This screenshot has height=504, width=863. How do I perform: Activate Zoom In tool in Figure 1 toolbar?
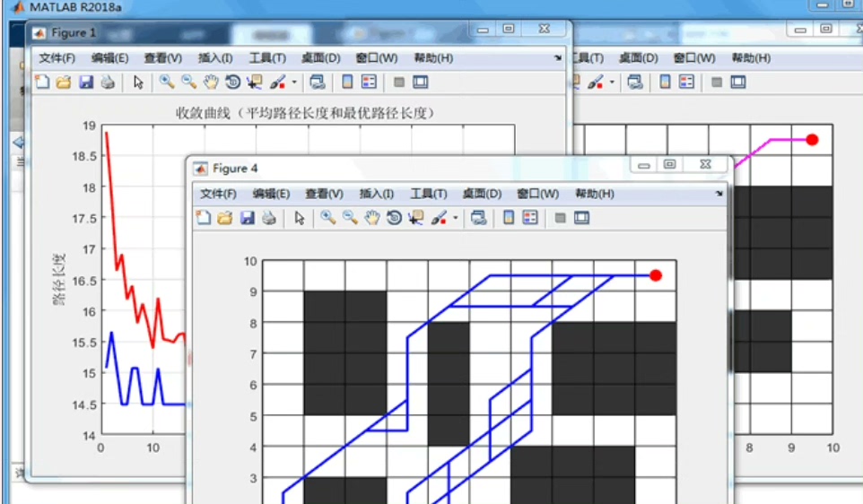167,82
